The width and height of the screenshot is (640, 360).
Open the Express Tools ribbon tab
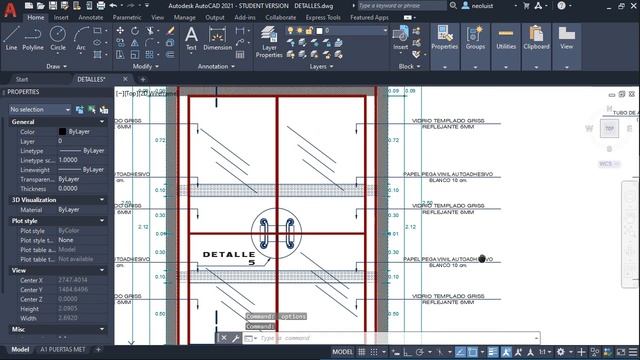(x=323, y=18)
